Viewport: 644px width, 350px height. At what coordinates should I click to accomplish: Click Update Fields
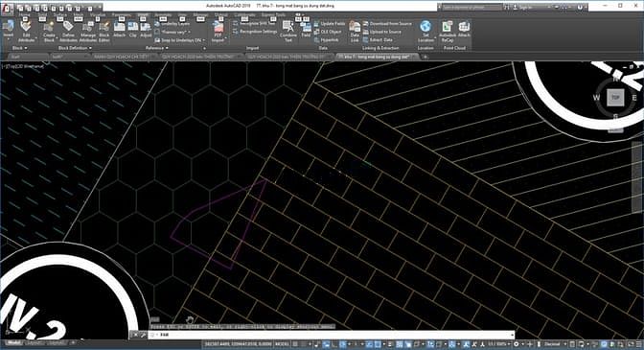[330, 24]
